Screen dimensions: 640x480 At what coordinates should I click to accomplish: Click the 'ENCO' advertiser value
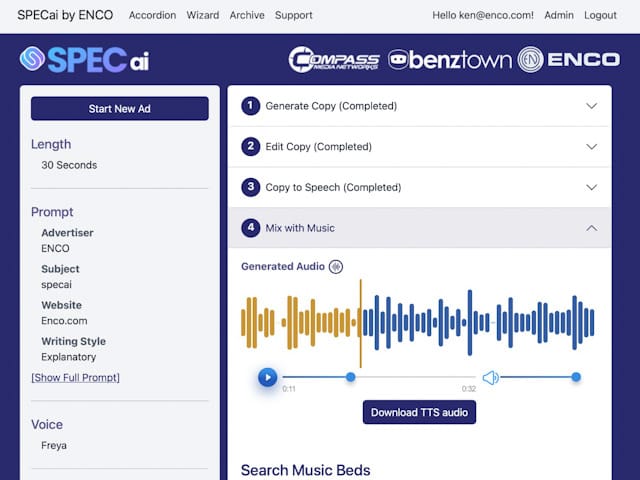coord(55,248)
